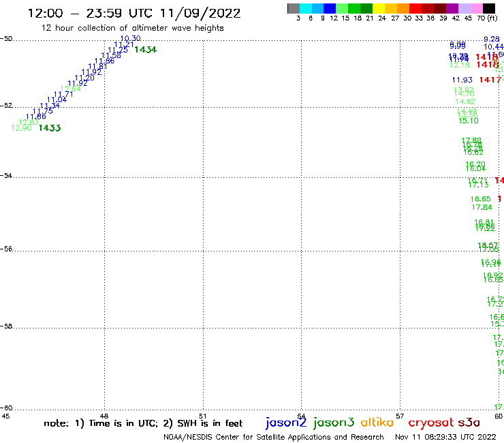Click the green '1433' time marker
This screenshot has width=504, height=443.
(50, 128)
